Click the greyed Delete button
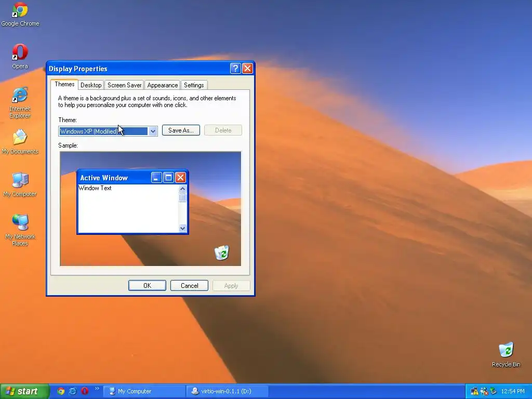The height and width of the screenshot is (399, 532). click(x=223, y=130)
